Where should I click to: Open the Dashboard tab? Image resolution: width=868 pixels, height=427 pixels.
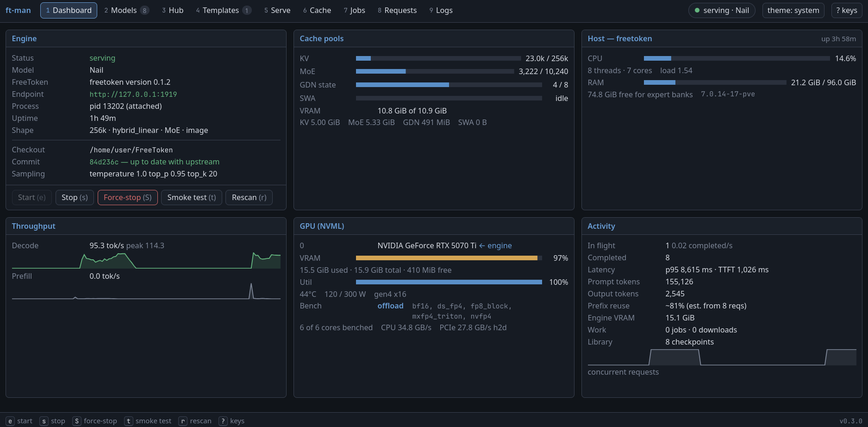(69, 10)
